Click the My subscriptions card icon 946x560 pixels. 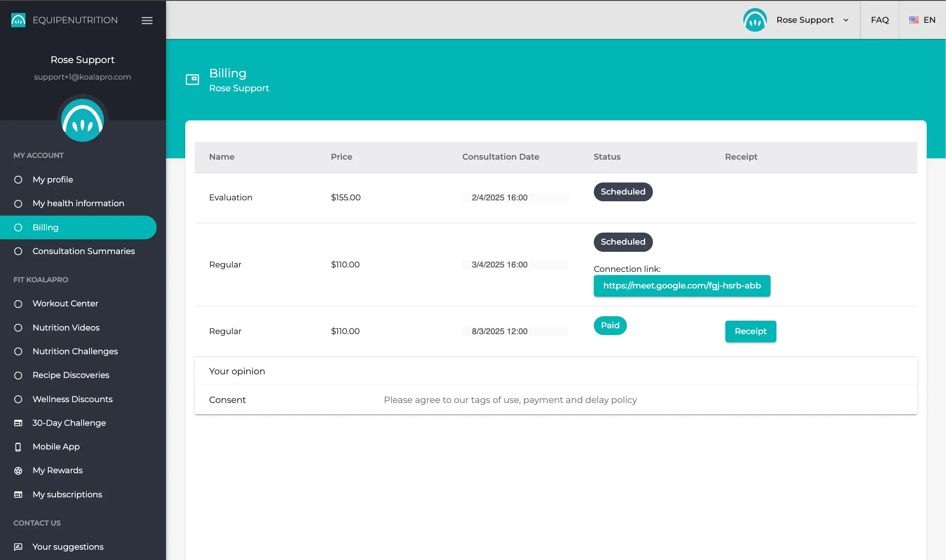point(18,495)
